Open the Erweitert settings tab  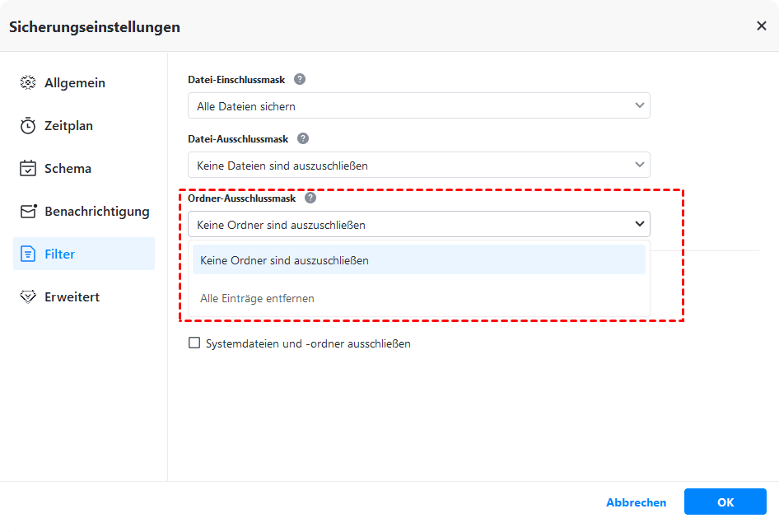point(72,297)
